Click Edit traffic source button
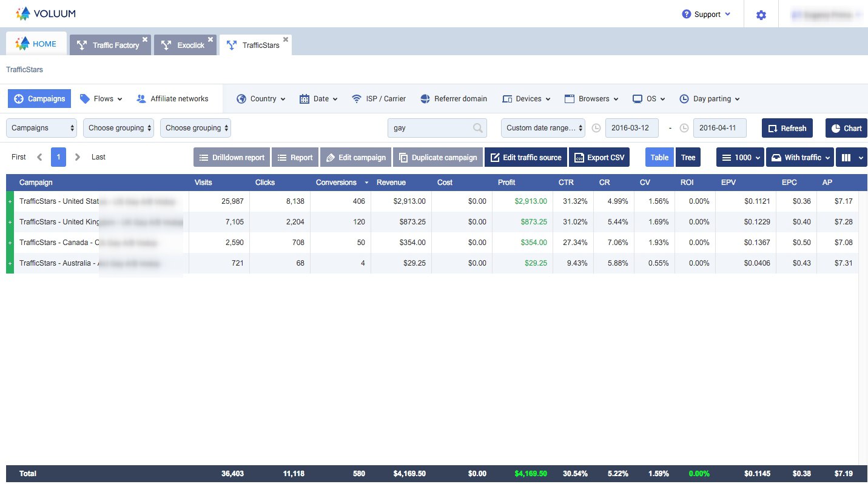 (526, 157)
